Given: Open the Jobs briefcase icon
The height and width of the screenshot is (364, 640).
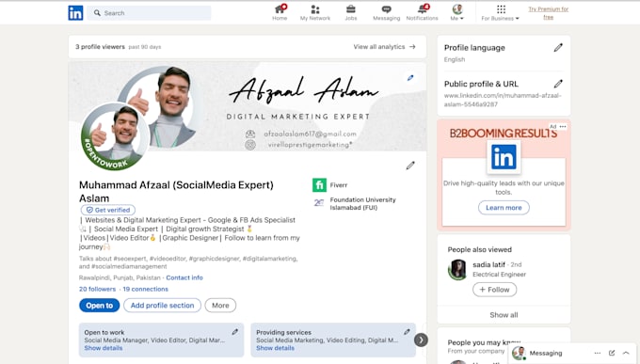Looking at the screenshot, I should coord(351,12).
